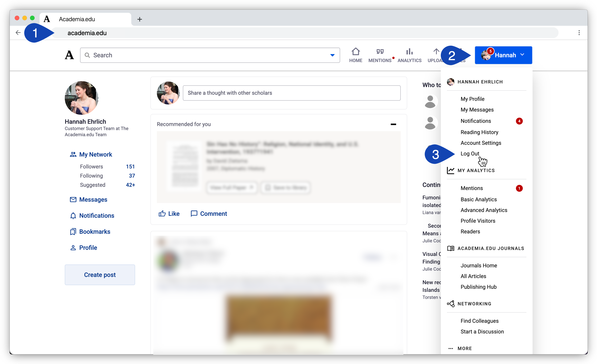Open Profile Visitors menu item
Screen dimensions: 600x364
[478, 221]
